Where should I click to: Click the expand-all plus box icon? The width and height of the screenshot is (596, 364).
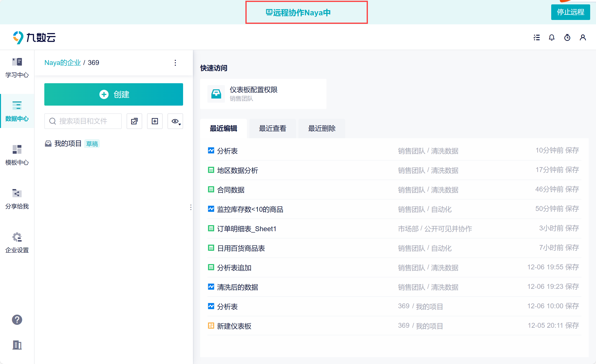(155, 121)
